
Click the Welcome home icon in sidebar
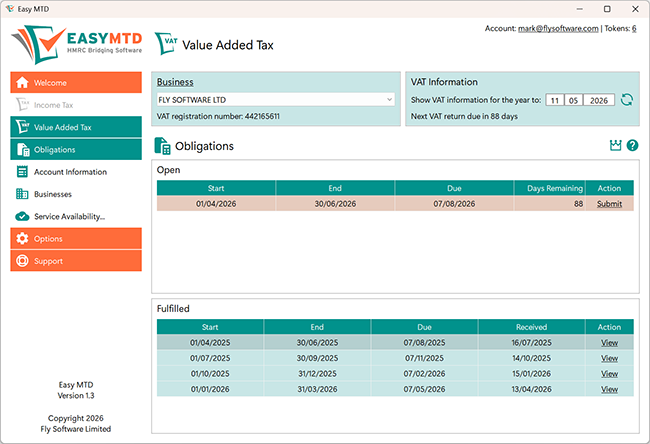pyautogui.click(x=22, y=82)
